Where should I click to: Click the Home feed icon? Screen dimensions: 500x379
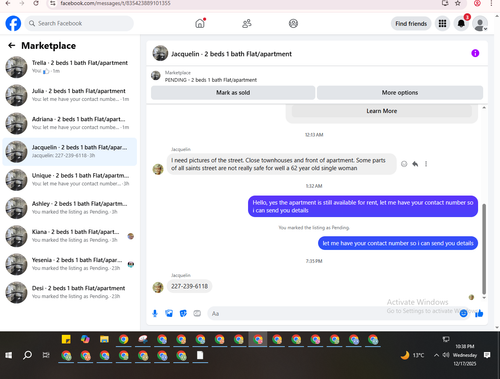pyautogui.click(x=200, y=23)
